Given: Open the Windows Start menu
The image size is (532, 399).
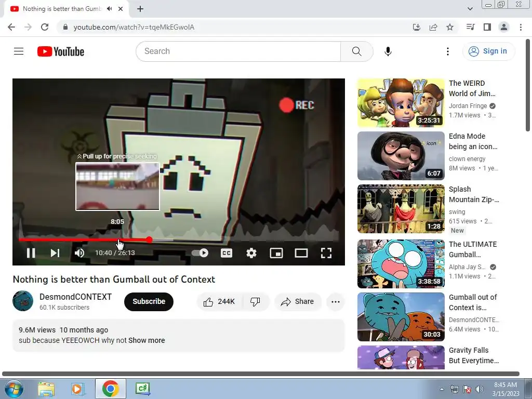Looking at the screenshot, I should tap(14, 389).
